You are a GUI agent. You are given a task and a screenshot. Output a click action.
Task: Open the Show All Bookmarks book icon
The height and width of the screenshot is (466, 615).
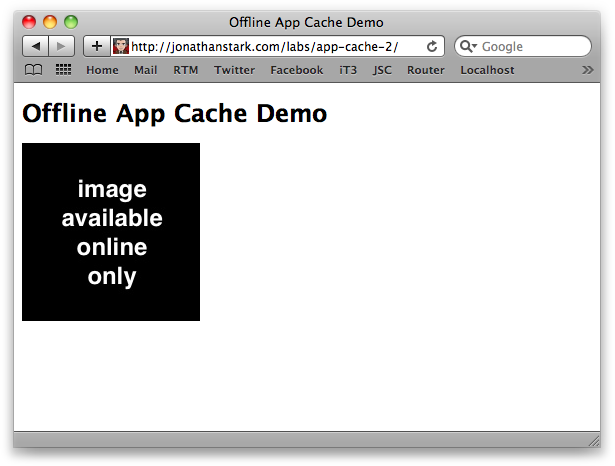(x=34, y=70)
